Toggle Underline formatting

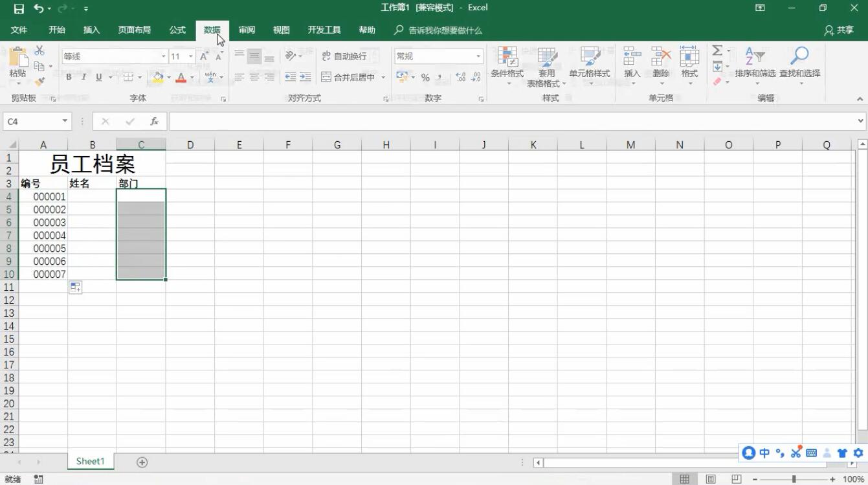click(99, 77)
